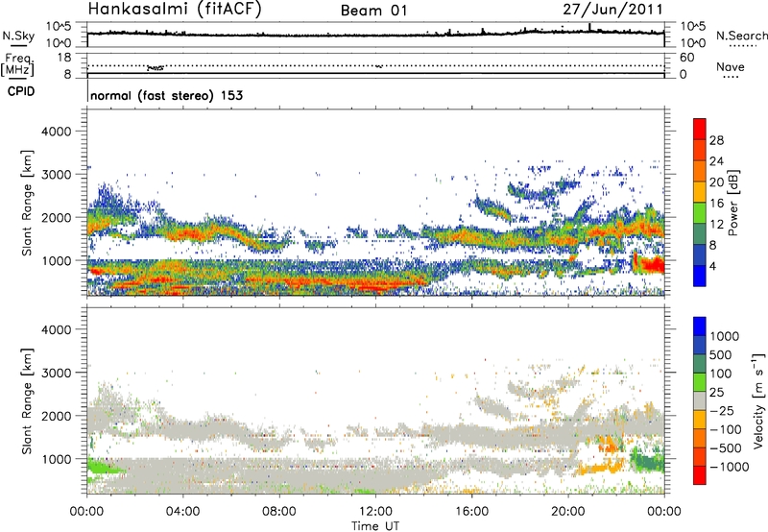
Task: Click the N.Sky noise trace strip
Action: 375,34
